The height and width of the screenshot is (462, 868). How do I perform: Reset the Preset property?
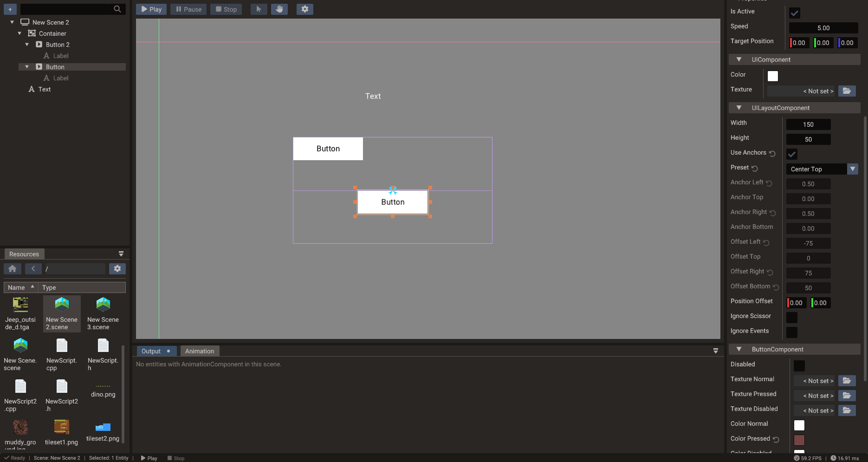[x=755, y=168]
